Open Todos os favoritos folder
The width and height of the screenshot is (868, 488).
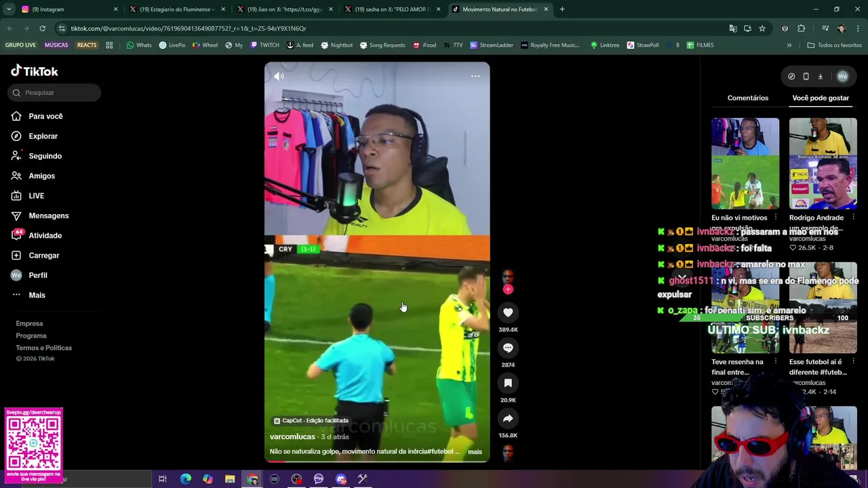(834, 45)
